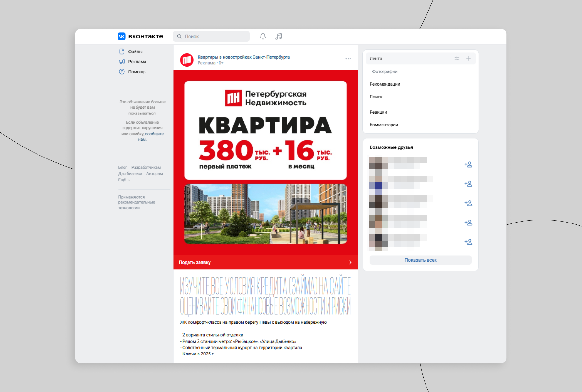
Task: Select Фотографии in the feed menu
Action: click(x=385, y=71)
